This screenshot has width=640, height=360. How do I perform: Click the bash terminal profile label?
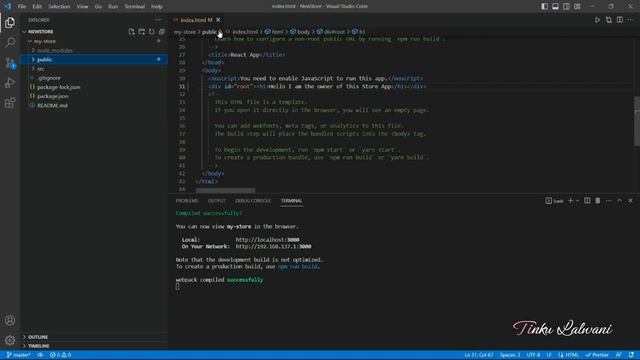point(555,201)
